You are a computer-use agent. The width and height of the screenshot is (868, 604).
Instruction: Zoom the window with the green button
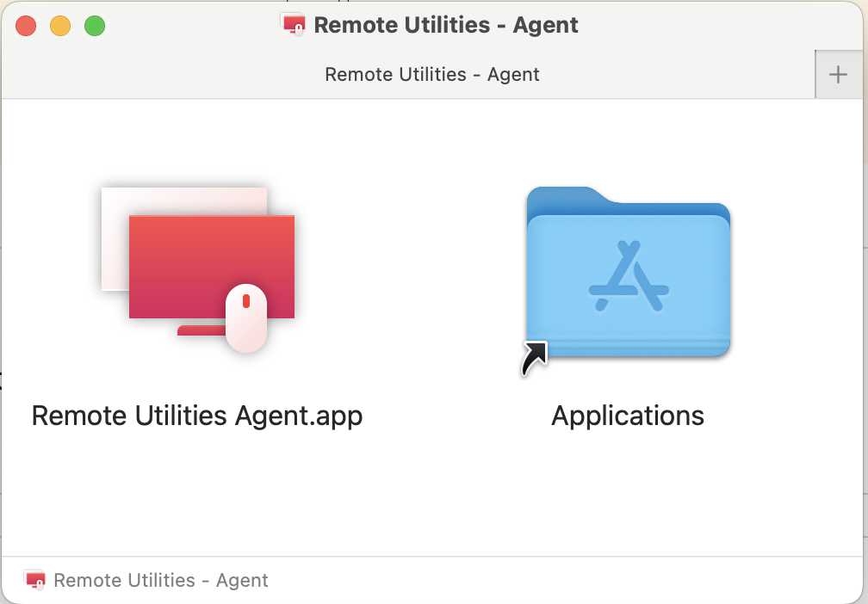pos(95,26)
